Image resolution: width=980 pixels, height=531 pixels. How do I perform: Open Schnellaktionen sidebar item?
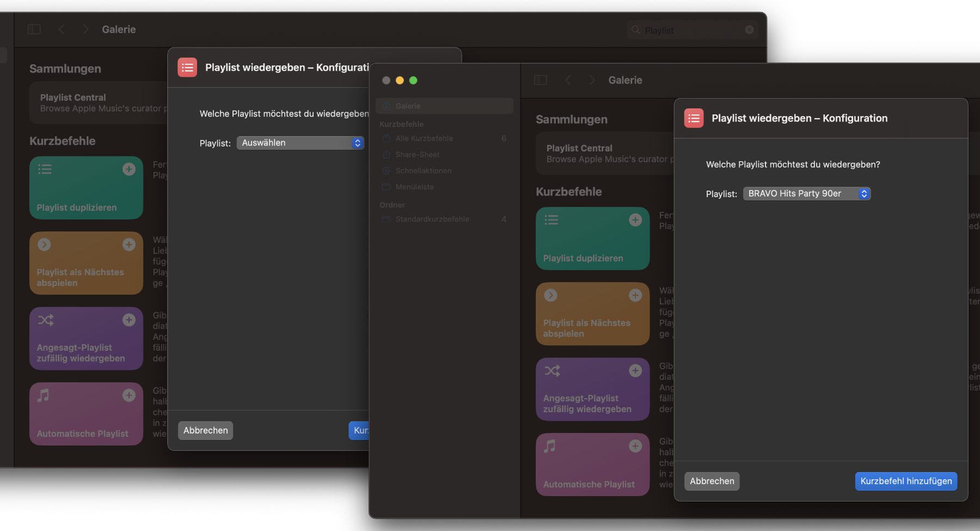point(423,170)
